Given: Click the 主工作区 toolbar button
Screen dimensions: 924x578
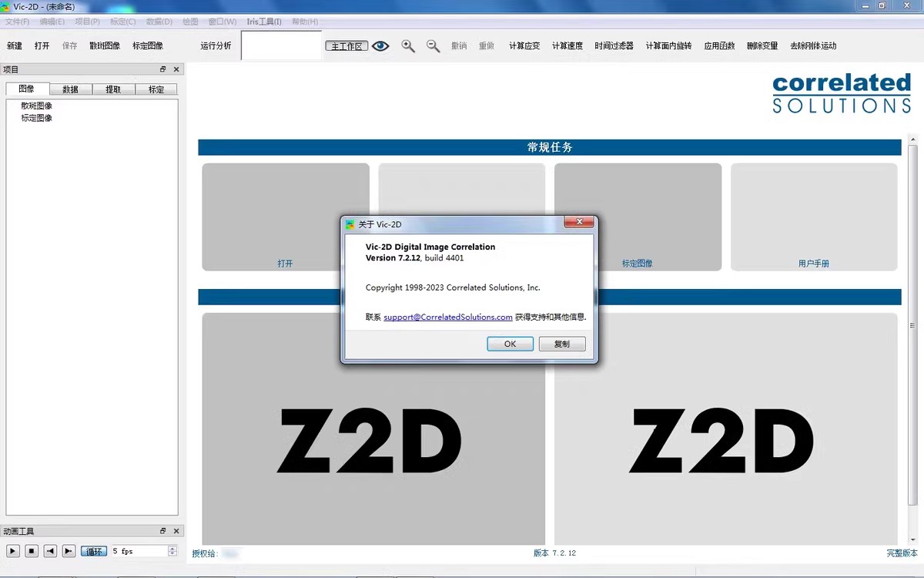Looking at the screenshot, I should pyautogui.click(x=346, y=46).
